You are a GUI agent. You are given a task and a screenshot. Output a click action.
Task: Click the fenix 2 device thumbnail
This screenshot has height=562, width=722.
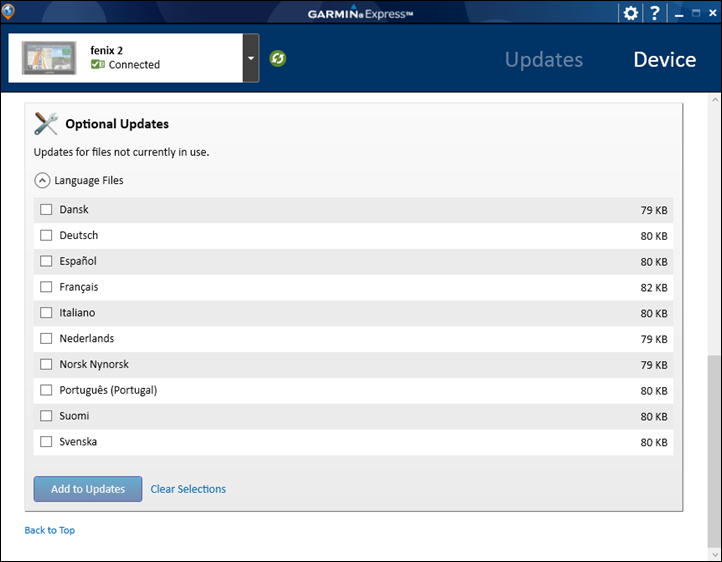(49, 58)
